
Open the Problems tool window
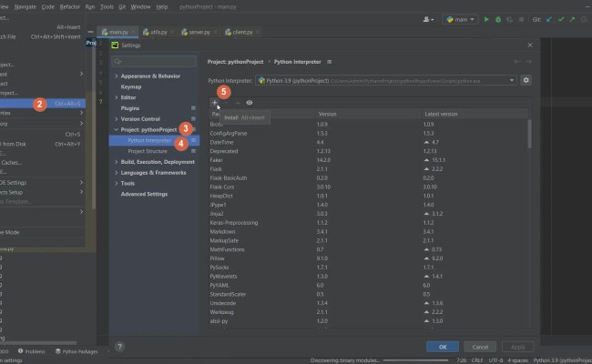coord(32,351)
